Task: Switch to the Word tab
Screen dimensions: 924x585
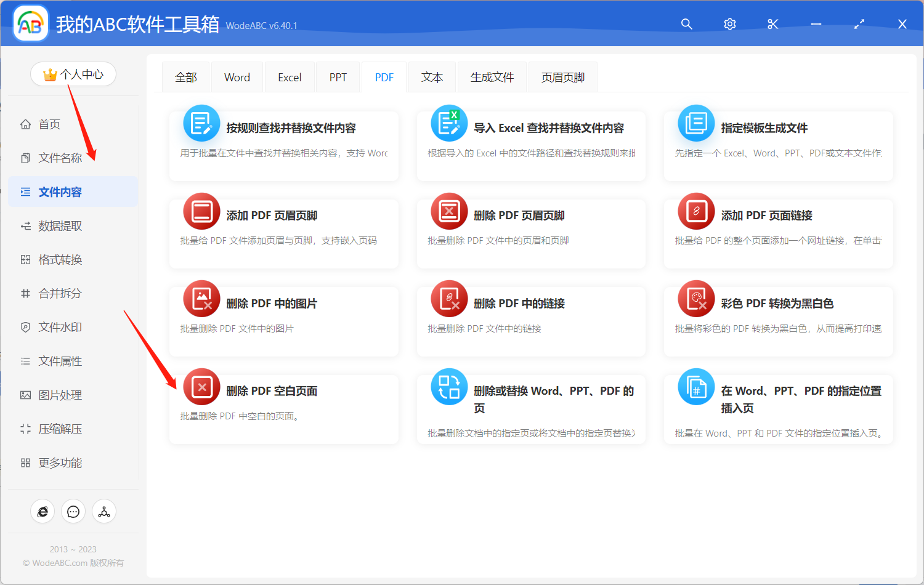Action: tap(237, 76)
